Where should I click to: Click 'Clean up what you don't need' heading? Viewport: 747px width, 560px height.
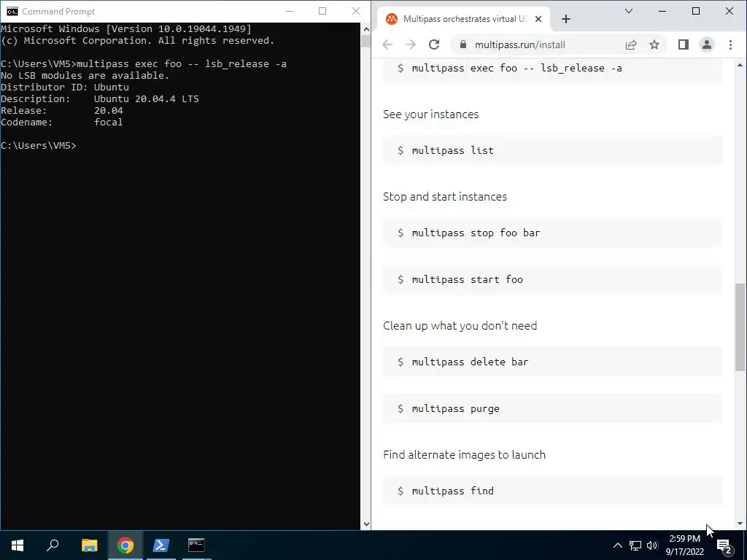pos(460,326)
